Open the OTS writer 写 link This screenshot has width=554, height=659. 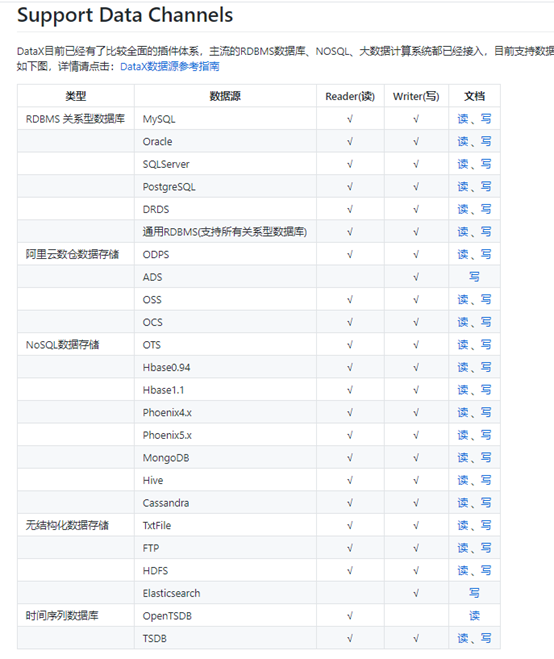coord(486,345)
